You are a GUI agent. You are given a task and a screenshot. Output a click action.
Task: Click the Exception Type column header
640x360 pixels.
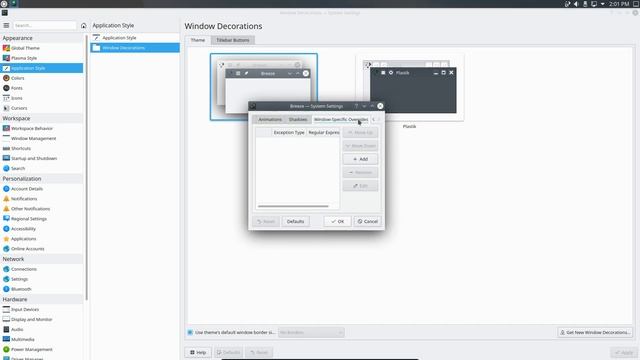(289, 132)
